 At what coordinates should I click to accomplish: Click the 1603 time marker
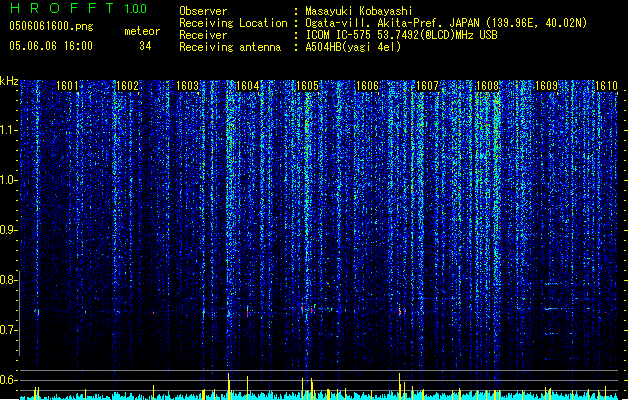[187, 86]
